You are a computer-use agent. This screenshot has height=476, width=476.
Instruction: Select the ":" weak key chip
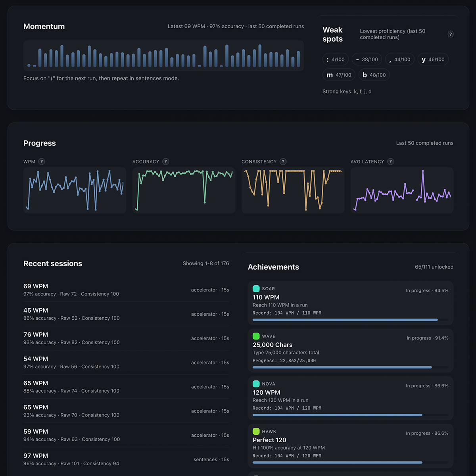336,59
